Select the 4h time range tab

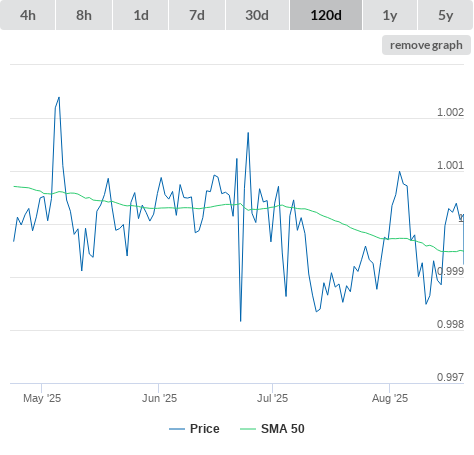click(28, 15)
